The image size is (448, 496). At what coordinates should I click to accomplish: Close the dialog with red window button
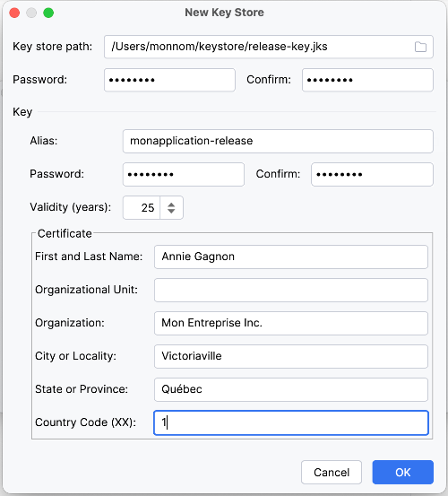point(14,13)
